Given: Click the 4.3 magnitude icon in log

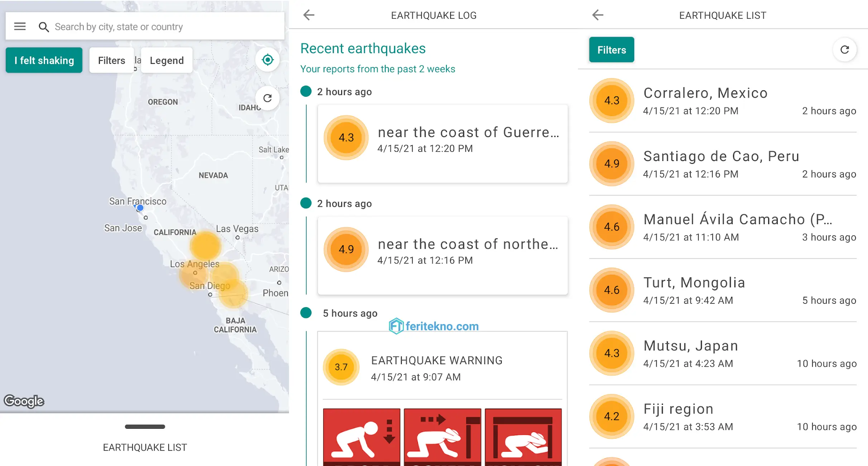Looking at the screenshot, I should tap(346, 138).
